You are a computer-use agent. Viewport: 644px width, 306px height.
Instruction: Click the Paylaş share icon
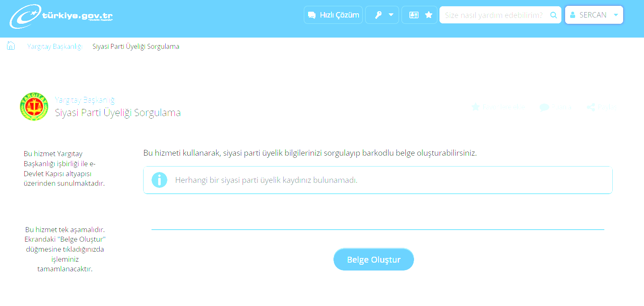point(591,107)
